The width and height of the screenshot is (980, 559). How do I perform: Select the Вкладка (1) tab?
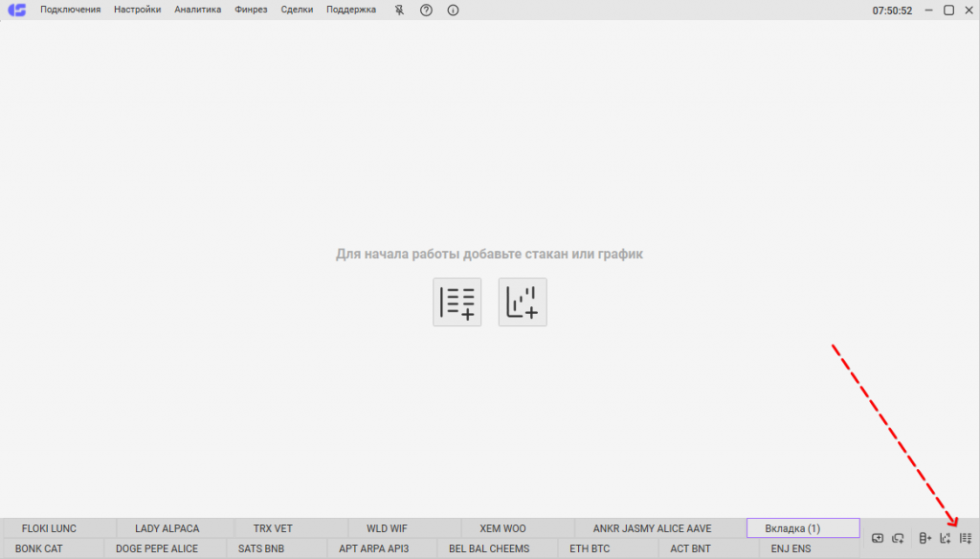pos(803,528)
